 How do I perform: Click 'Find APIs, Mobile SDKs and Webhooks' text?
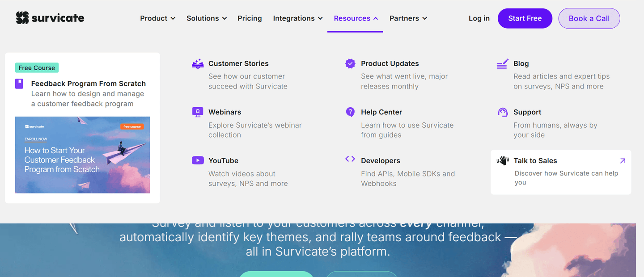pyautogui.click(x=408, y=179)
